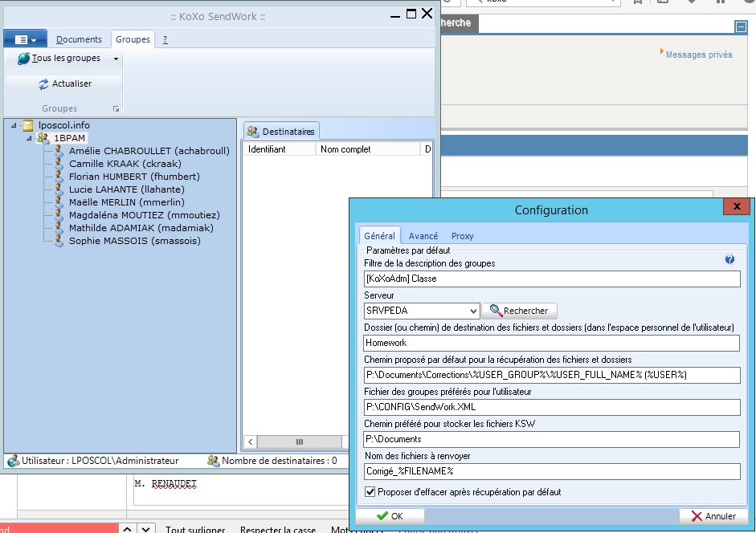The image size is (756, 533).
Task: Click the user icon of Lucie LAHANTE
Action: 59,189
